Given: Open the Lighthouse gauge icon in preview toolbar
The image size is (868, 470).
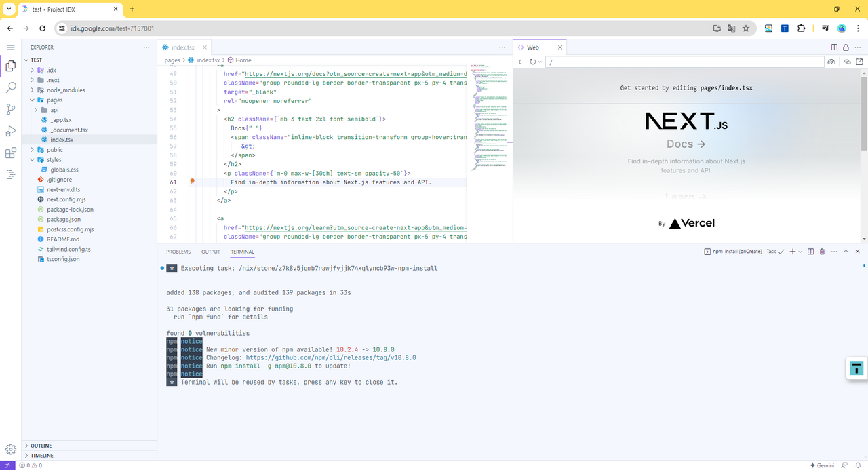Looking at the screenshot, I should click(831, 62).
